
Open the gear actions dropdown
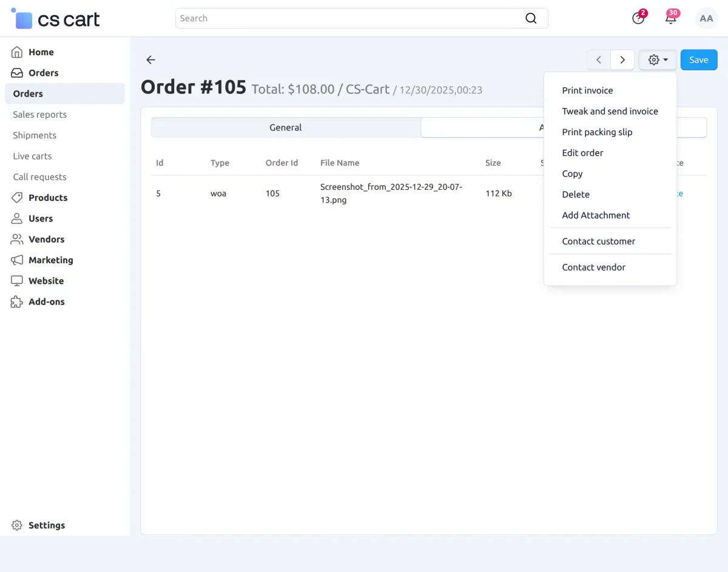(x=658, y=59)
